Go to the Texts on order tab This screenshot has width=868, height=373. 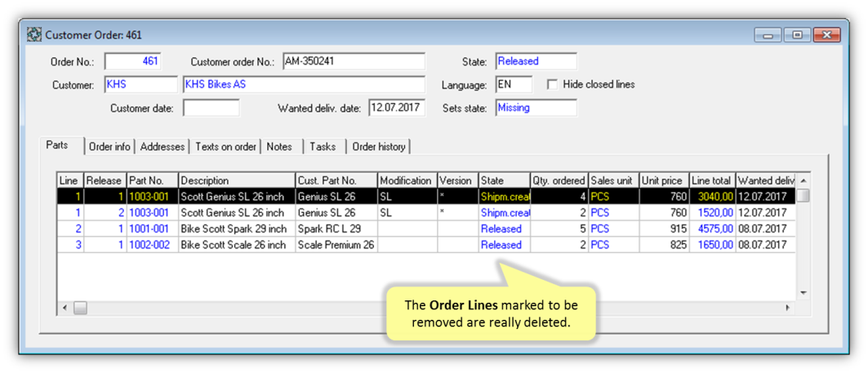pyautogui.click(x=226, y=147)
